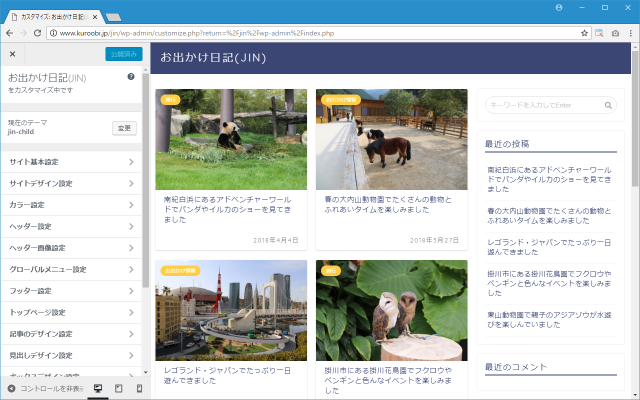Close the customizer with the X icon
The image size is (640, 400).
point(13,54)
